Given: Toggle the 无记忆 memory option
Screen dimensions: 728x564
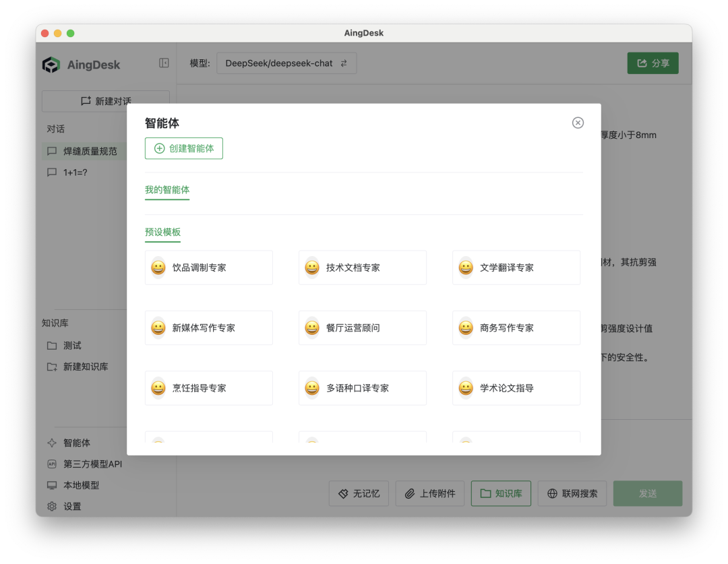Looking at the screenshot, I should pos(359,493).
